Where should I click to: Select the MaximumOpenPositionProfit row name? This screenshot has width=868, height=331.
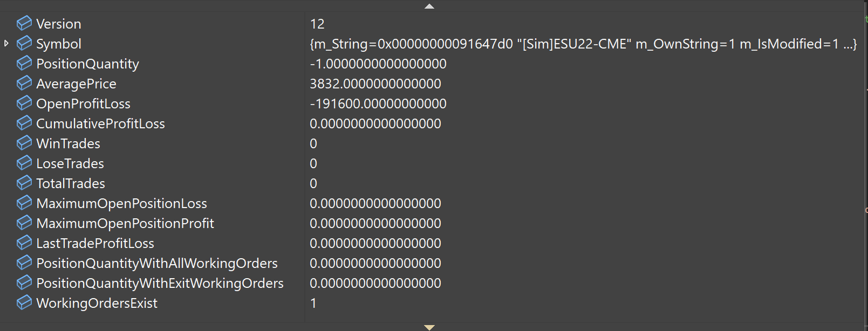125,223
